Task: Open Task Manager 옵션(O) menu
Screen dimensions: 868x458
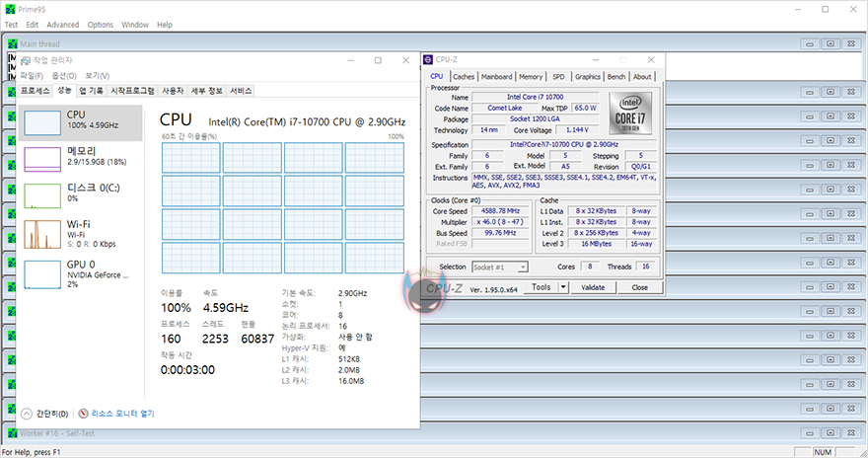Action: click(x=64, y=76)
